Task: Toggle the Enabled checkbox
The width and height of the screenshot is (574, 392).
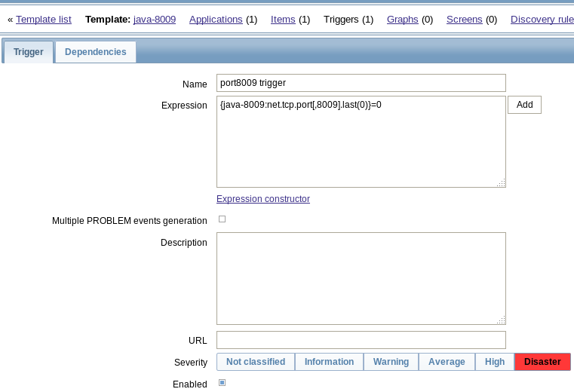Action: [223, 383]
